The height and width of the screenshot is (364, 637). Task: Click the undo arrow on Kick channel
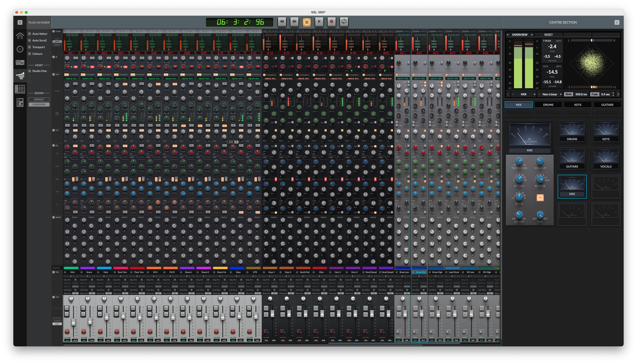pos(65,276)
